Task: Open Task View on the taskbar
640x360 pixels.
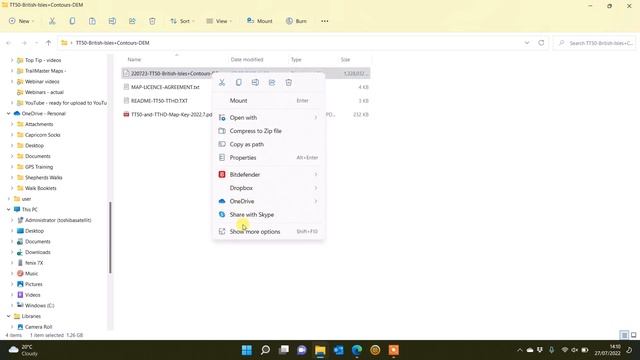Action: 284,350
